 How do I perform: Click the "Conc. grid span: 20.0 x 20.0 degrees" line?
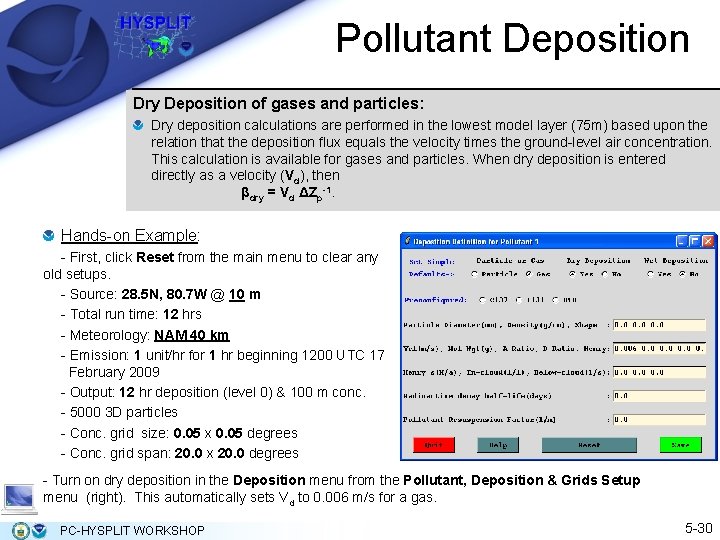tap(180, 453)
